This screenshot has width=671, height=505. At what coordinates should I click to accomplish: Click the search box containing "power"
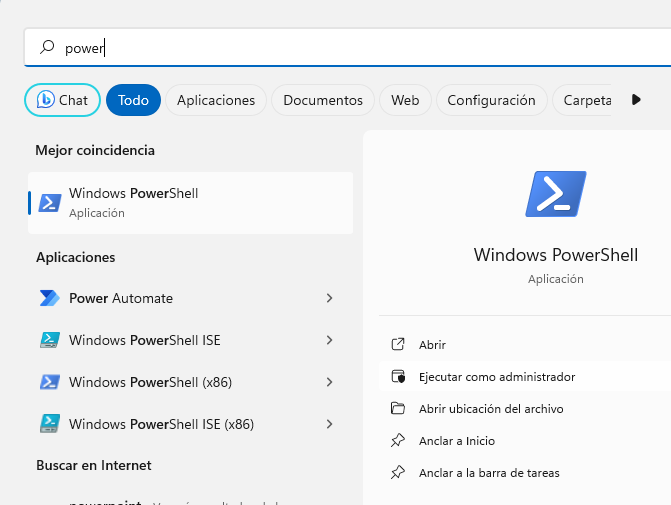pos(347,48)
